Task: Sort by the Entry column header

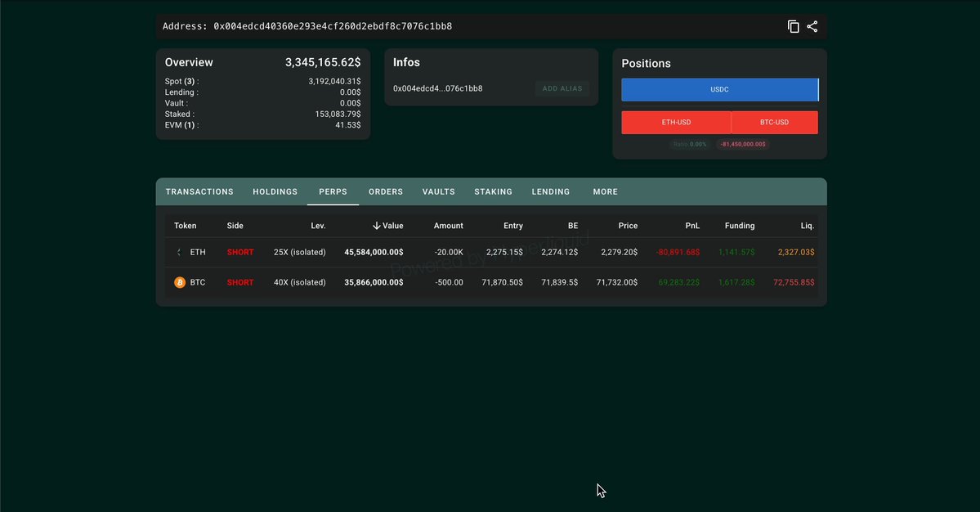Action: (513, 226)
